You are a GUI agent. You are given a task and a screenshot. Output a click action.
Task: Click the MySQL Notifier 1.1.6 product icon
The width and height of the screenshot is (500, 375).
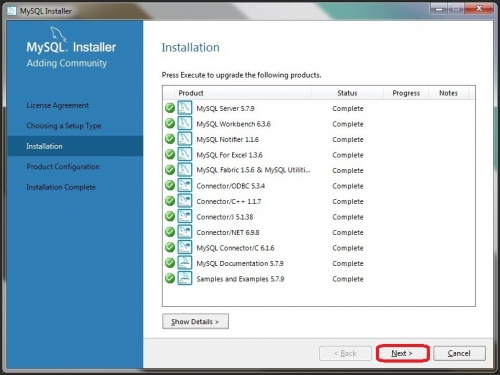(x=185, y=139)
